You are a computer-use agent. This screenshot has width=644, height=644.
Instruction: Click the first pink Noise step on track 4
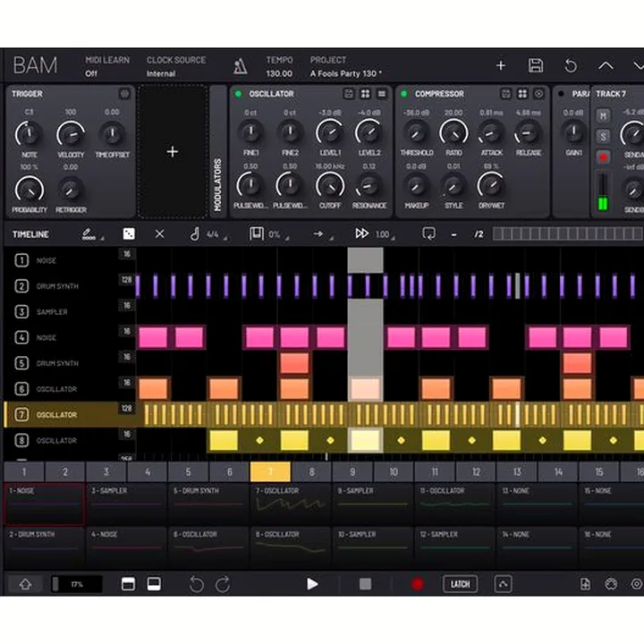click(x=153, y=337)
